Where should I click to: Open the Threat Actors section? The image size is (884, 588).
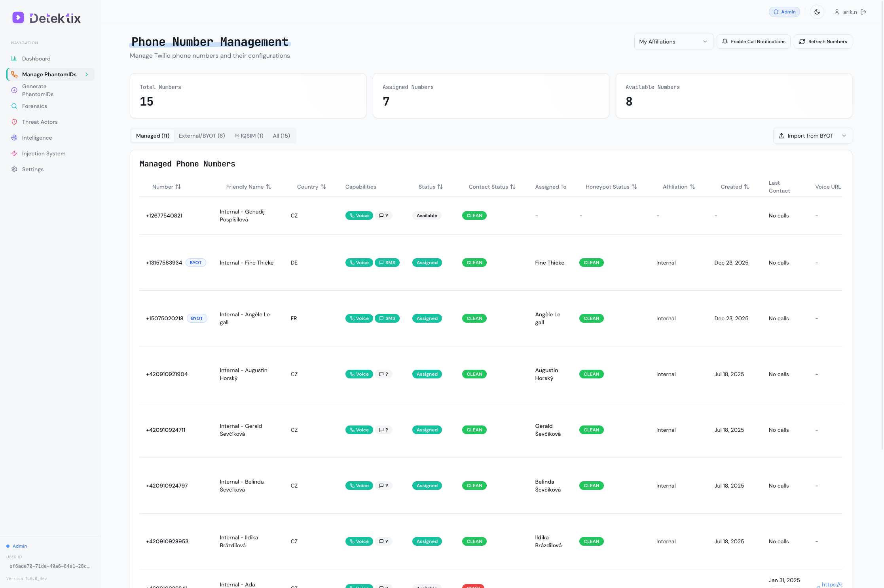40,122
